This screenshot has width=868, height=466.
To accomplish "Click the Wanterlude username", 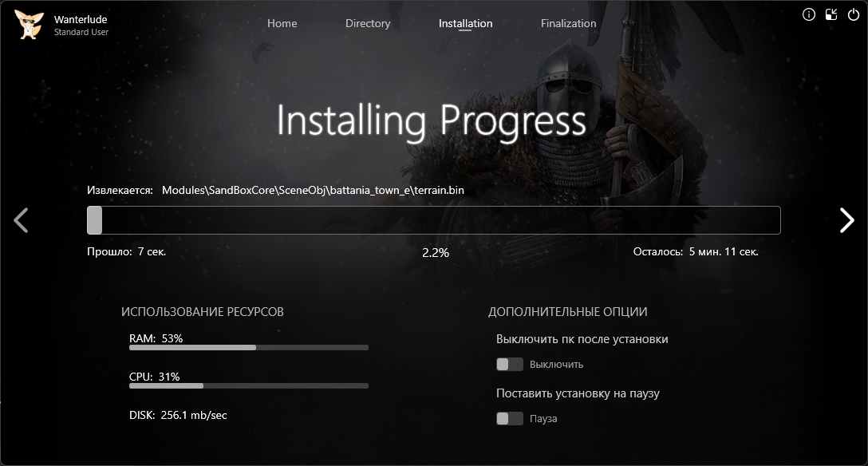I will pyautogui.click(x=81, y=19).
